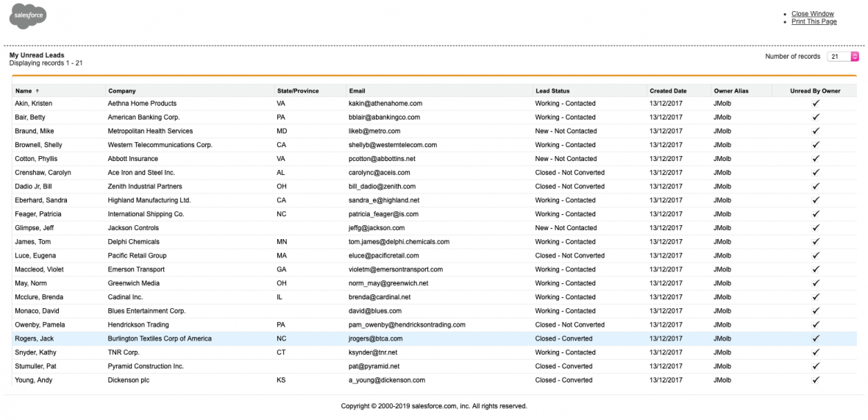Click the Salesforce cloud logo
This screenshot has width=868, height=420.
point(28,15)
